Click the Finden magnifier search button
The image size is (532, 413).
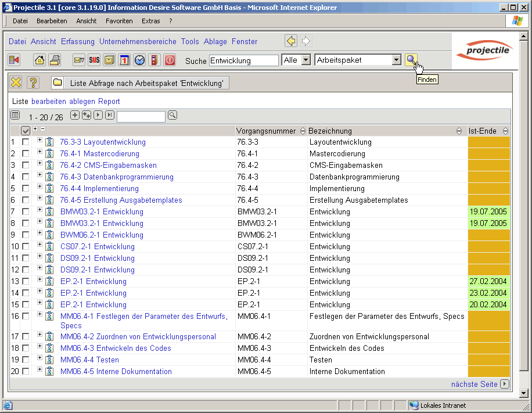click(x=411, y=60)
